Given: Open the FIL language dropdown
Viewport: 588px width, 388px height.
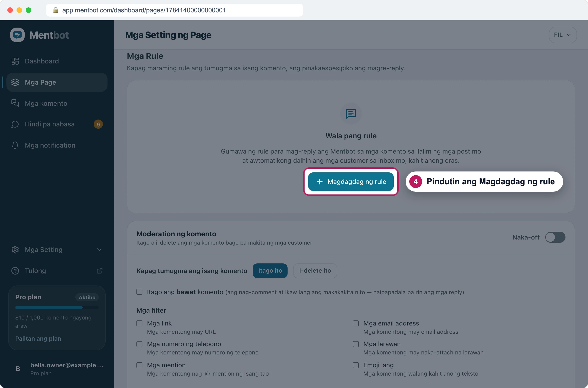Looking at the screenshot, I should click(x=563, y=35).
